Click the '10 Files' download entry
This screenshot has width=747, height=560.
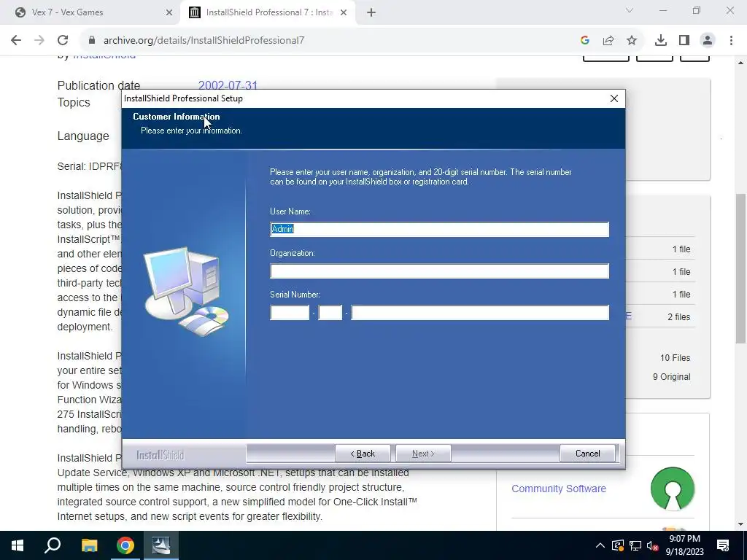pyautogui.click(x=675, y=357)
